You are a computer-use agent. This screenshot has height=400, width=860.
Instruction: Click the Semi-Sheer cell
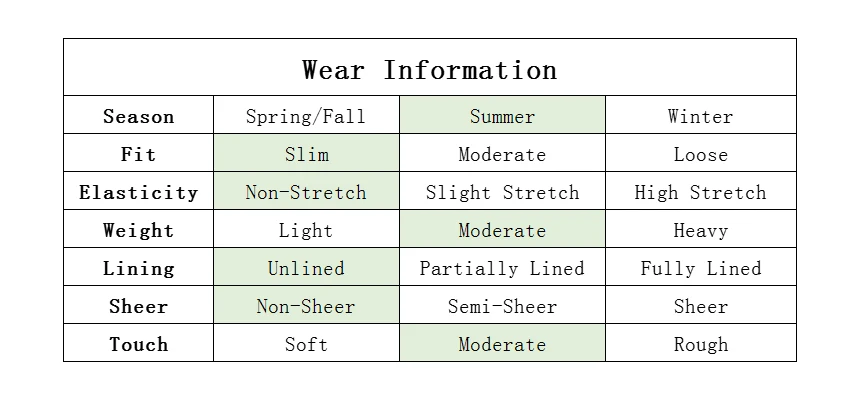502,304
